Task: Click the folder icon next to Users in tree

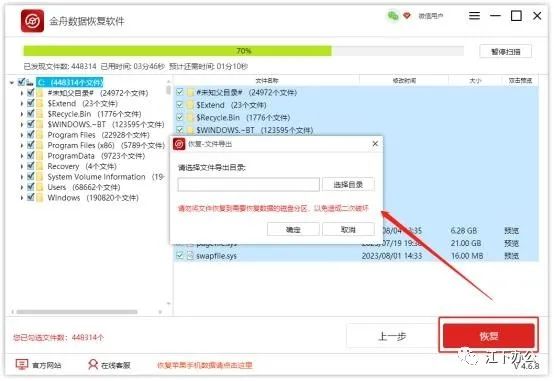Action: [40, 187]
